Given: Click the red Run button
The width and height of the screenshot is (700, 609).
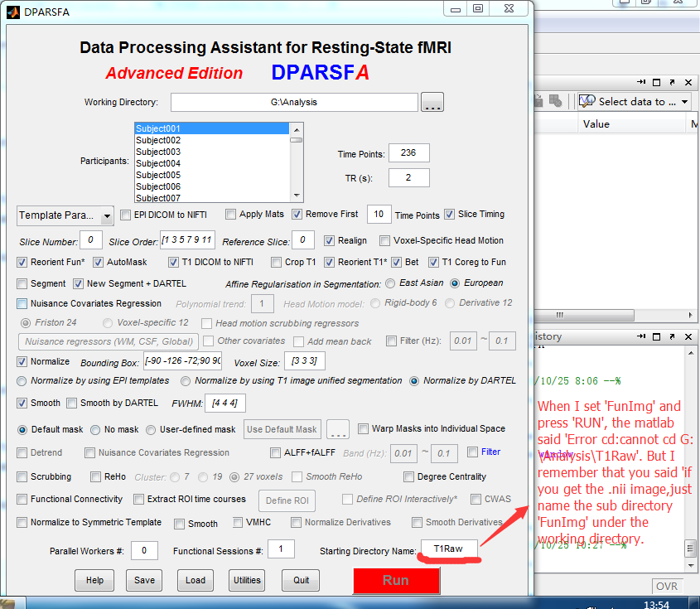Looking at the screenshot, I should [397, 581].
